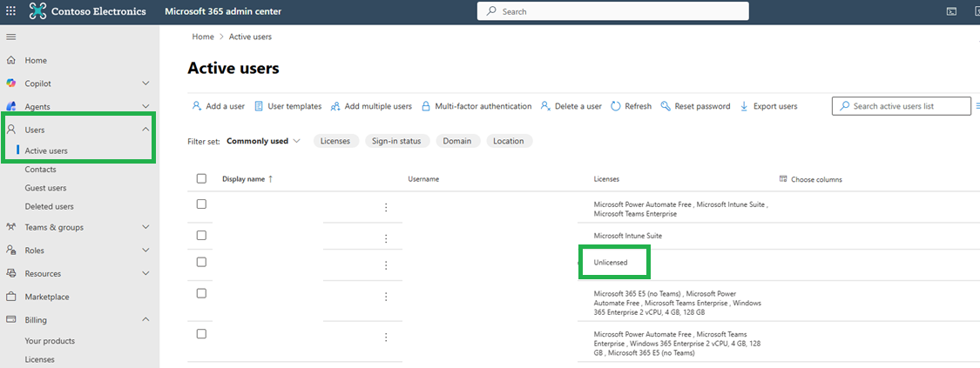Screen dimensions: 980x368
Task: Check the Microsoft Intune Suite row checkbox
Action: tap(201, 235)
